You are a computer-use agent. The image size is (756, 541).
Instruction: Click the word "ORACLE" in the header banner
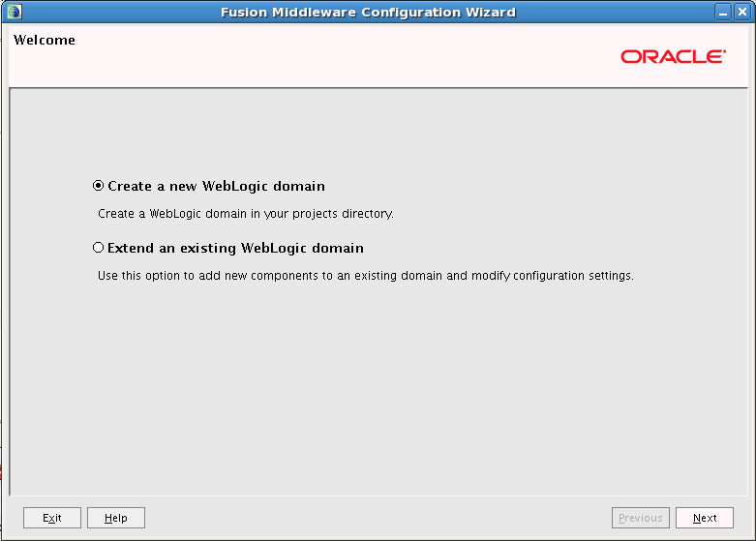coord(673,56)
